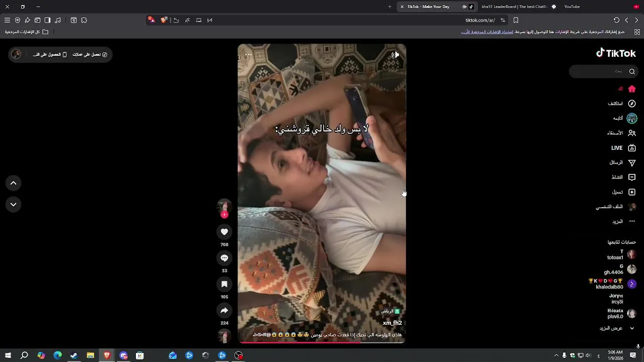
Task: Click the video progress bar
Action: [322, 342]
